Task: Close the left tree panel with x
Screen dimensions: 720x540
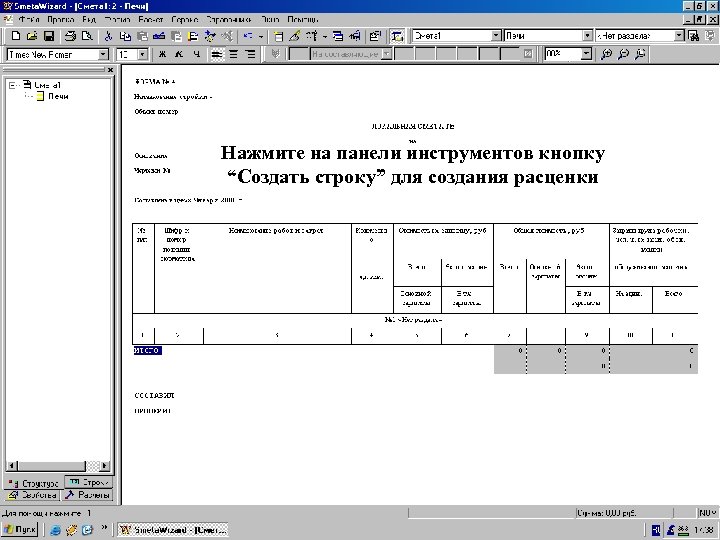Action: coord(110,70)
